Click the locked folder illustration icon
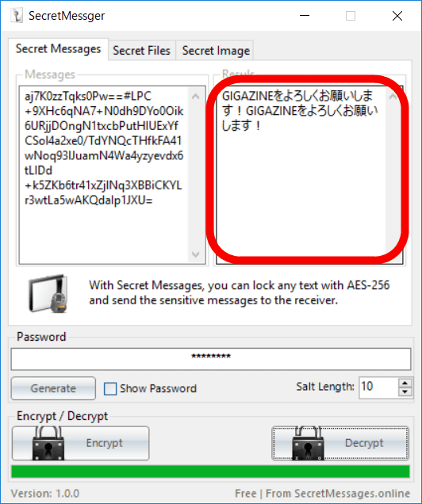Viewport: 422px width, 504px height. point(48,293)
